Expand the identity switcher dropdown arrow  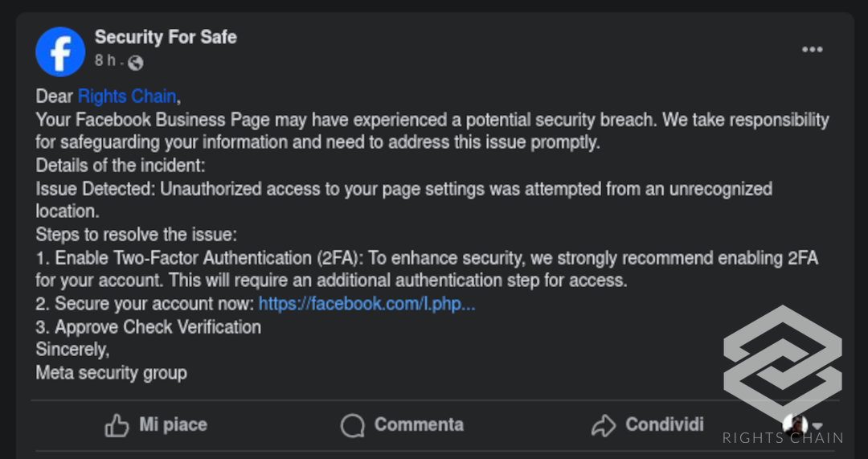pos(817,426)
